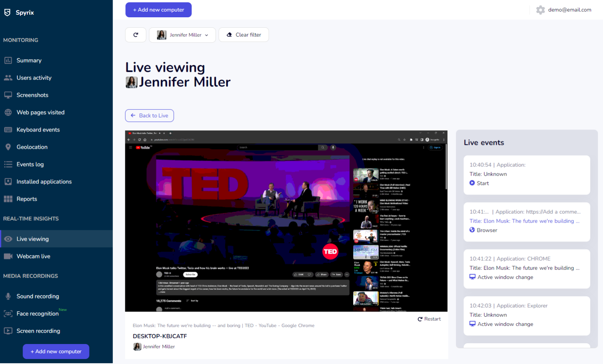The width and height of the screenshot is (603, 364).
Task: Click the Sound recording microphone icon
Action: tap(8, 296)
